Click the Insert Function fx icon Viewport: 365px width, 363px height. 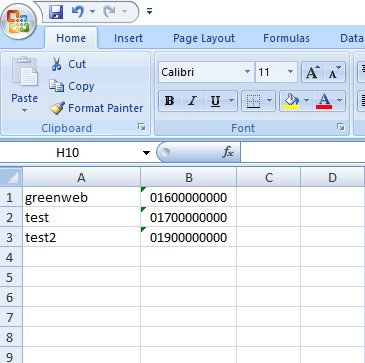pos(228,153)
